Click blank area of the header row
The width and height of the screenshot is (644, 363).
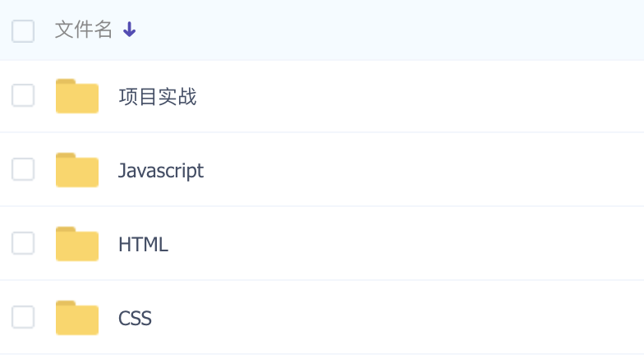point(390,30)
